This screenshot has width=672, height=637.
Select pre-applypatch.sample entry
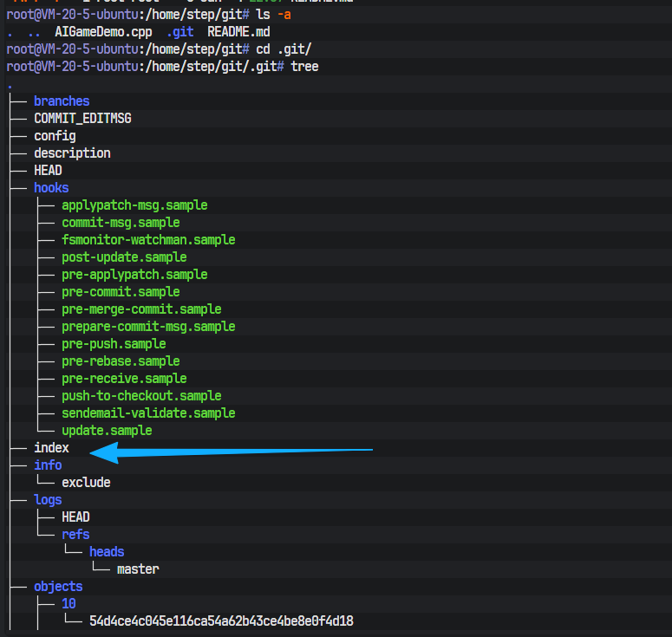134,275
